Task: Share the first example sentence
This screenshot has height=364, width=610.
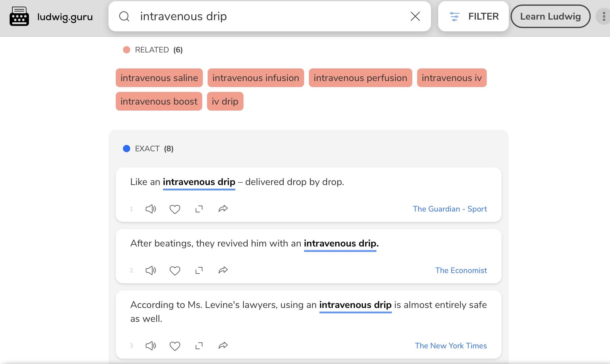Action: tap(223, 209)
